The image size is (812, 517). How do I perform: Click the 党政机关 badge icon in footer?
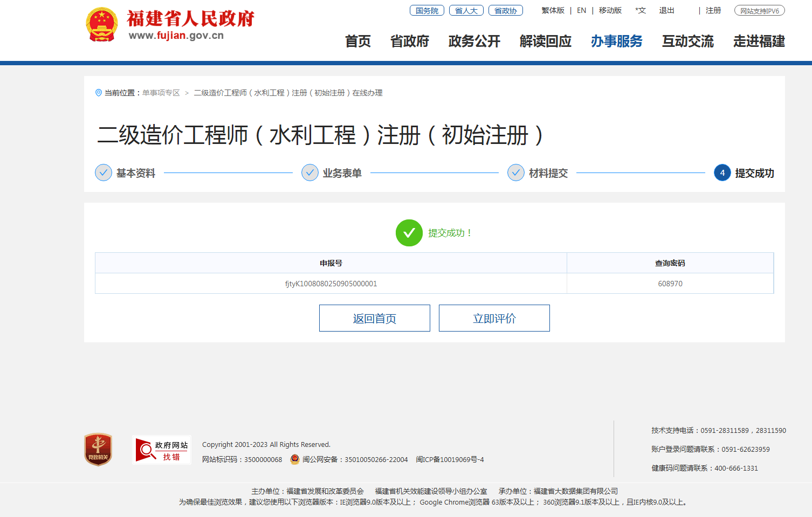pos(98,450)
